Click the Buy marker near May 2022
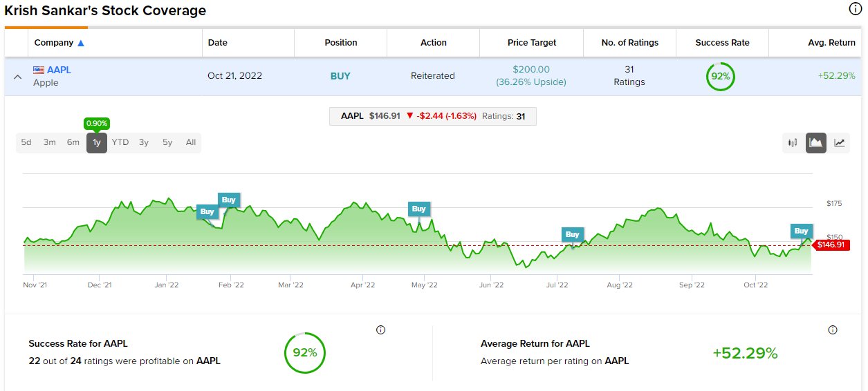Screen dimensions: 868x391 point(418,209)
